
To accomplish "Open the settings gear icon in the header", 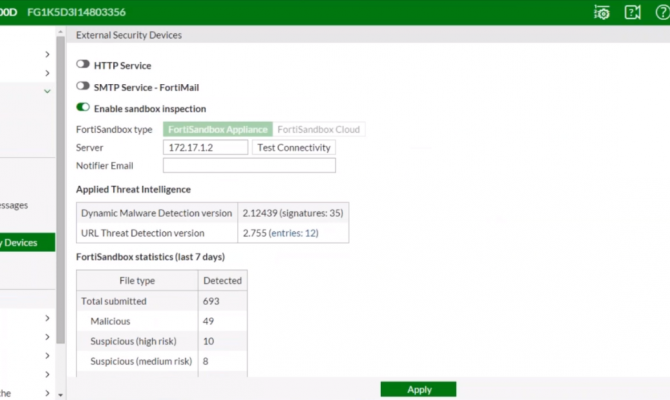I will [602, 12].
